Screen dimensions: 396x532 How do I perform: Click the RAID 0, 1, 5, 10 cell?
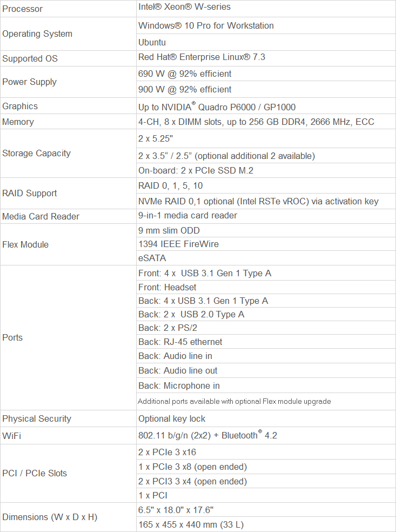(x=171, y=186)
